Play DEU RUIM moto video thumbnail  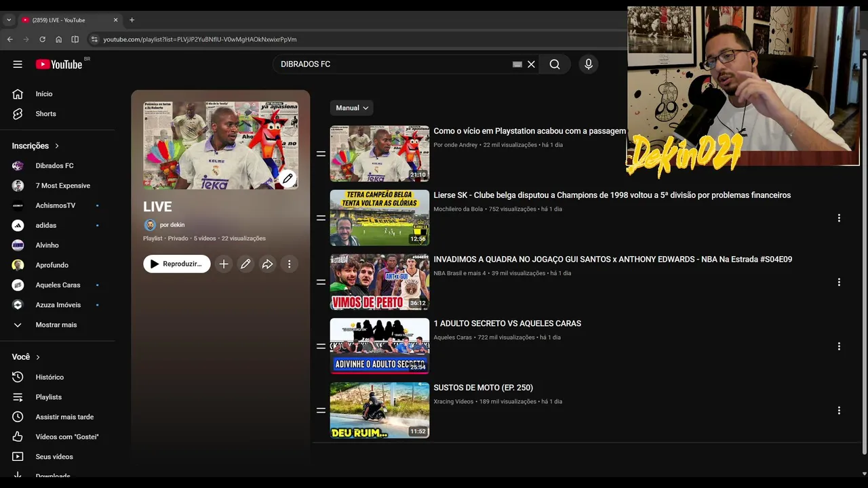(x=380, y=410)
